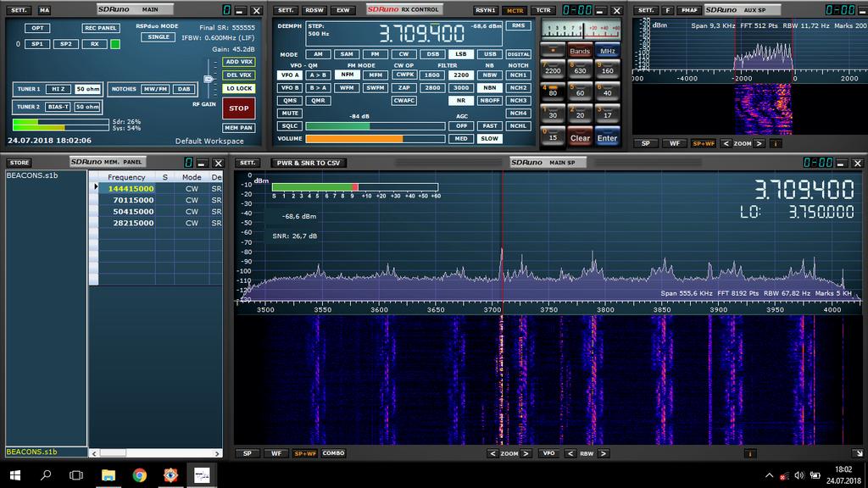Open SETT. in RX Control window
The width and height of the screenshot is (868, 488).
pyautogui.click(x=286, y=10)
